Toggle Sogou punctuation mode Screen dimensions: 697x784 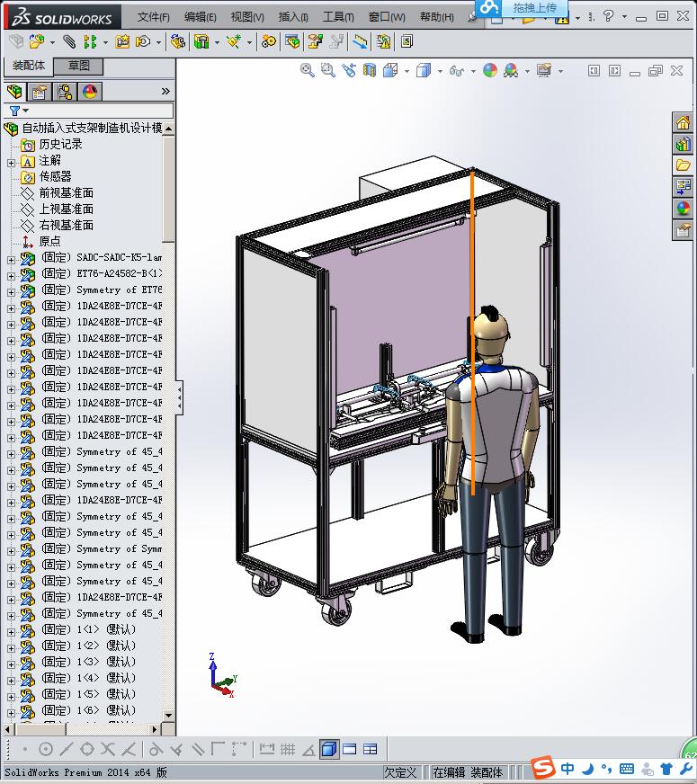click(606, 768)
